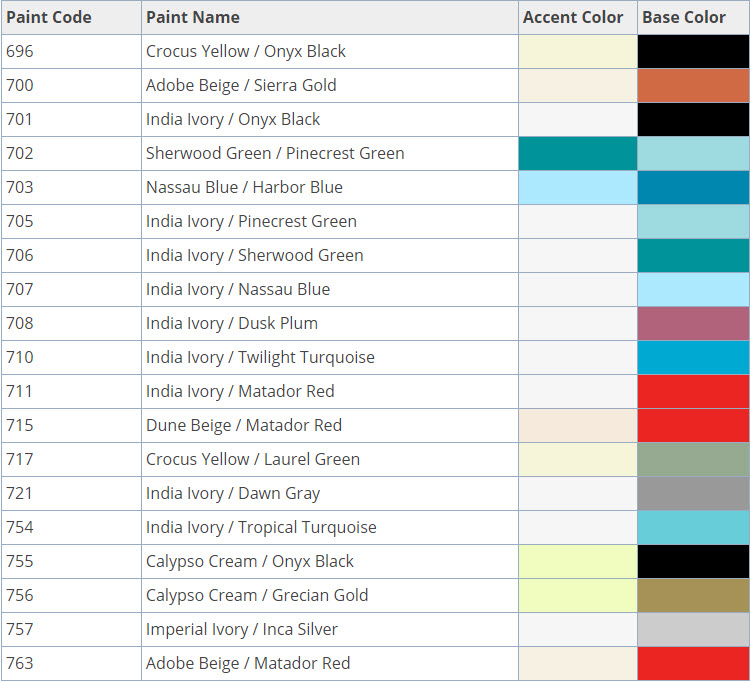The height and width of the screenshot is (682, 750).
Task: Select the Accent Color column header
Action: tap(573, 17)
